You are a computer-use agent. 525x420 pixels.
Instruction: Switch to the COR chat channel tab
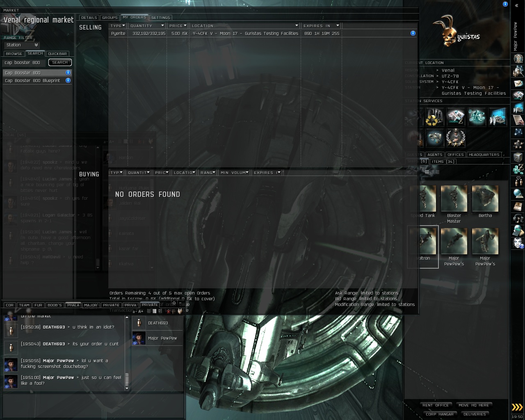tap(10, 305)
